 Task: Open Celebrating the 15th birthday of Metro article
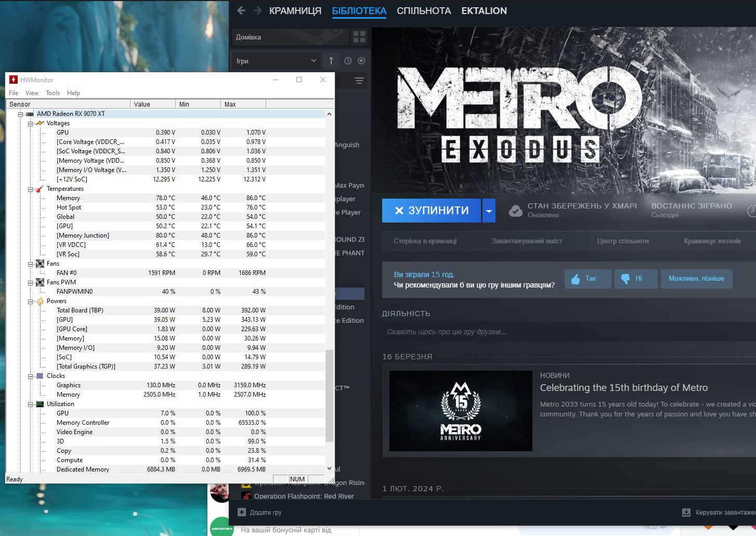[x=624, y=388]
